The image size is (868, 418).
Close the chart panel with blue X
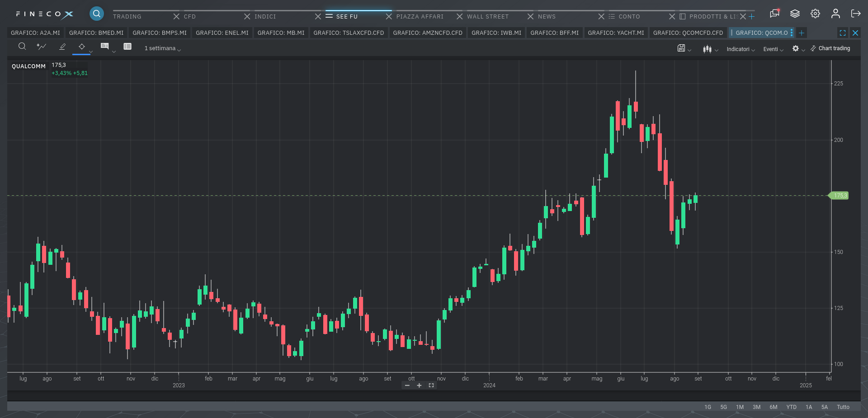[x=855, y=33]
